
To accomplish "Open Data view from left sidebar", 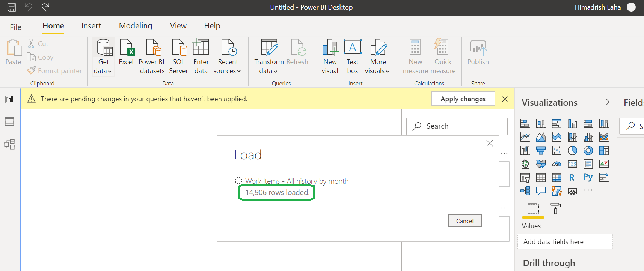I will (9, 121).
